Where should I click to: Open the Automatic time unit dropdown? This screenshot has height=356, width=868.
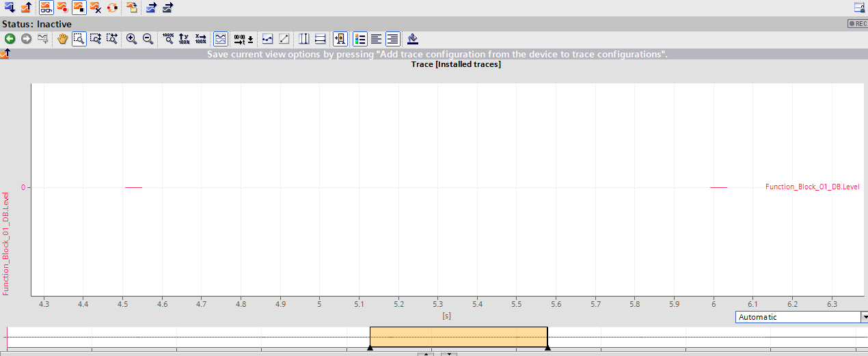pyautogui.click(x=798, y=317)
